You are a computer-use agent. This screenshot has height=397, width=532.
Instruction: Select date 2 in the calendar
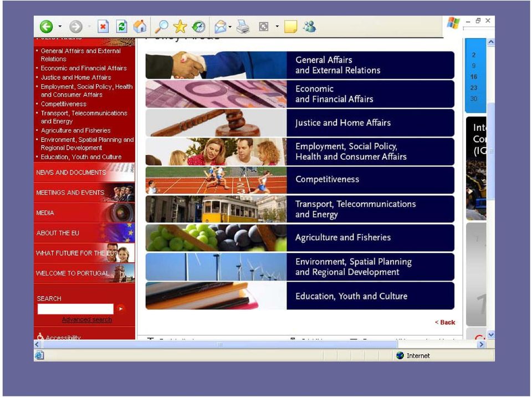pos(474,55)
